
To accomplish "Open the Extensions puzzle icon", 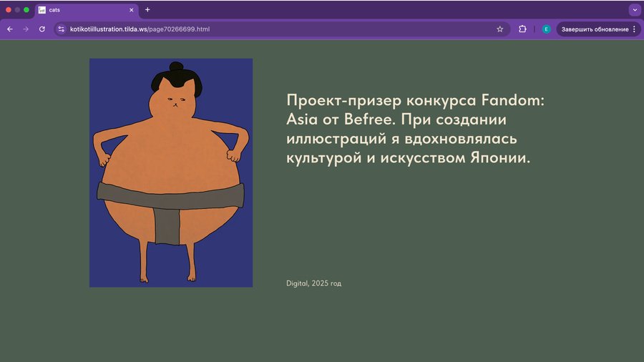I will 522,29.
